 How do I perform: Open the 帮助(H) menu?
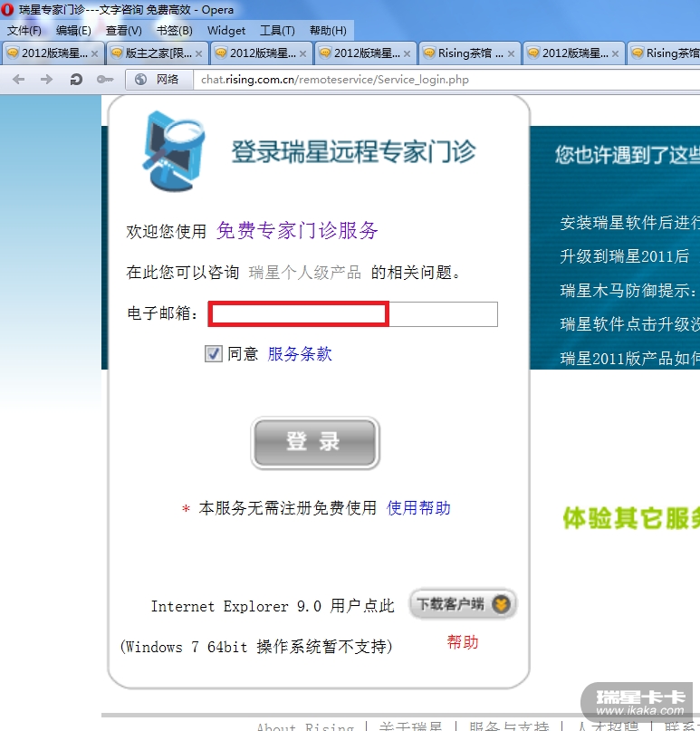tap(328, 31)
